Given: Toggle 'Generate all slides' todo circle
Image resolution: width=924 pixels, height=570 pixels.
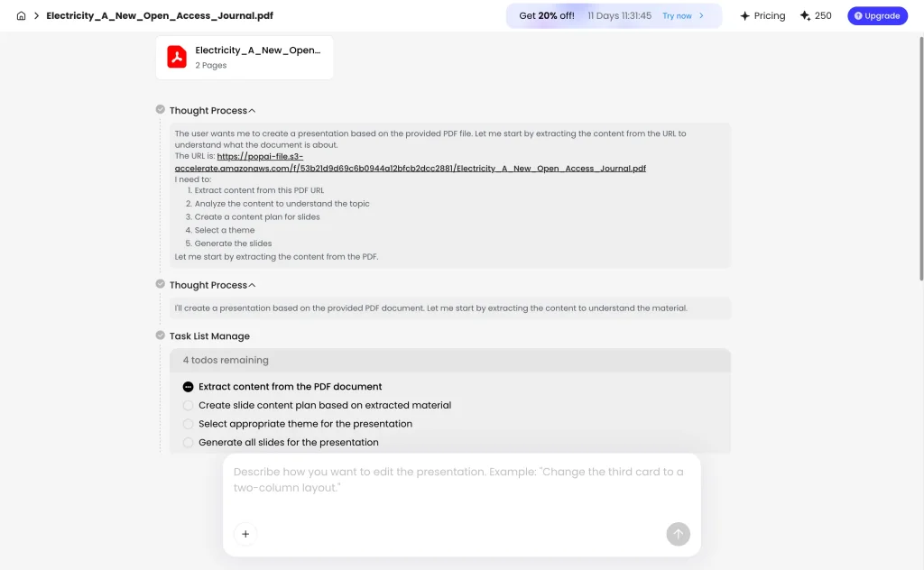Looking at the screenshot, I should point(188,443).
